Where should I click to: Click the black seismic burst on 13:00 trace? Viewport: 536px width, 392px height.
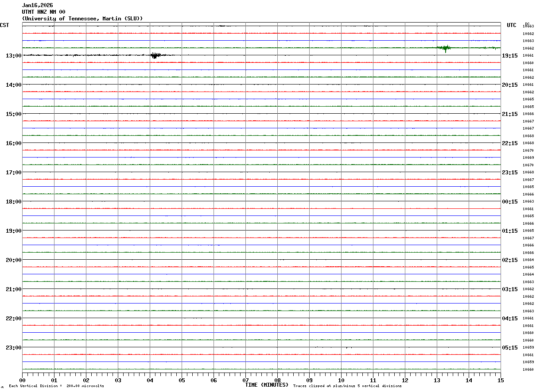point(155,55)
